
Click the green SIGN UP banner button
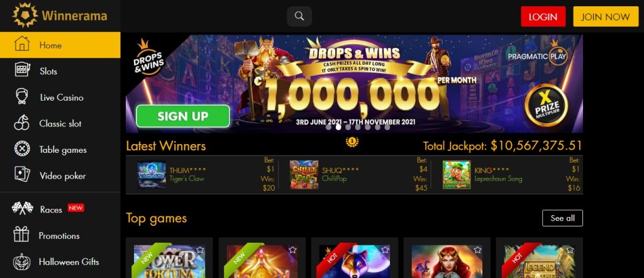[x=183, y=116]
